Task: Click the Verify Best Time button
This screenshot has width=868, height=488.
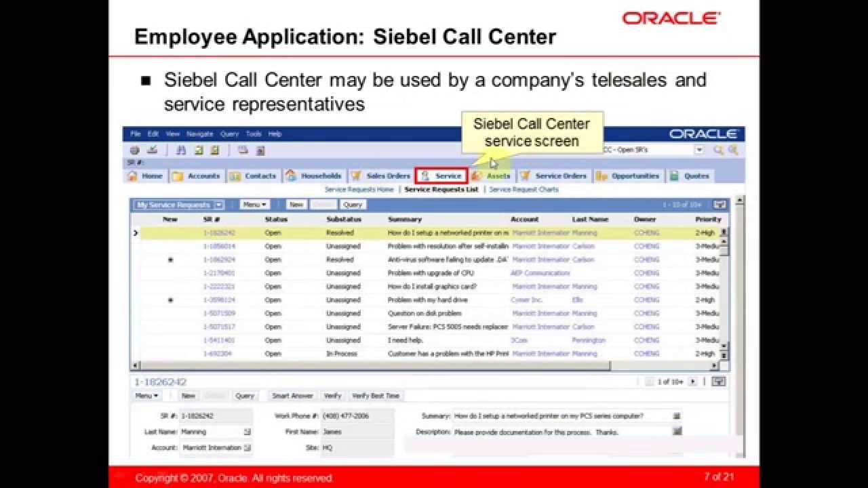Action: tap(375, 396)
